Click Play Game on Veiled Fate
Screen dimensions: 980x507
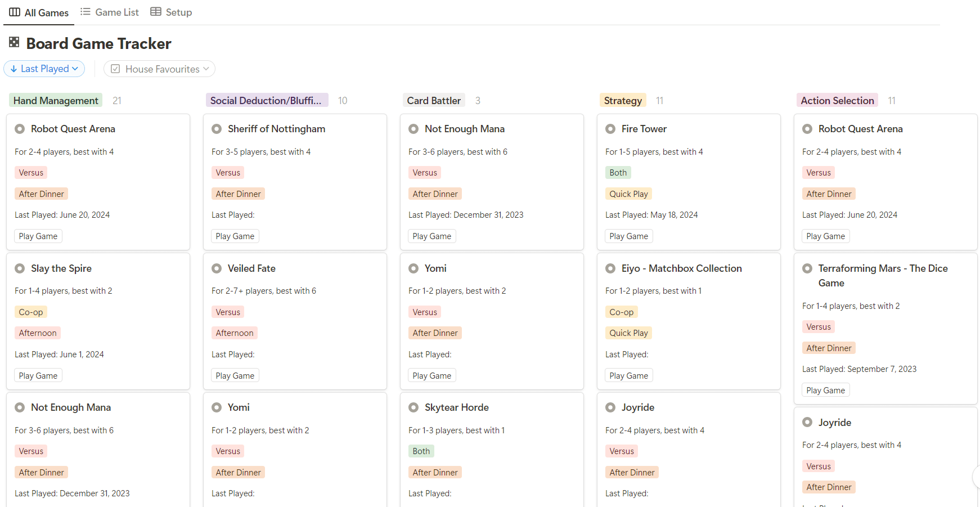tap(235, 375)
